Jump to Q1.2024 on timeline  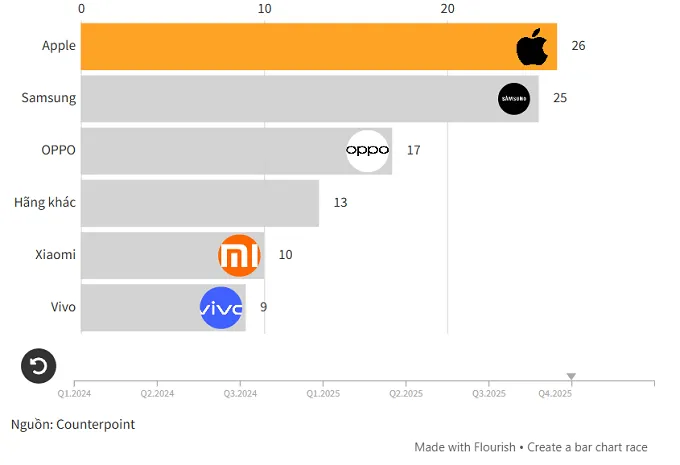click(88, 394)
